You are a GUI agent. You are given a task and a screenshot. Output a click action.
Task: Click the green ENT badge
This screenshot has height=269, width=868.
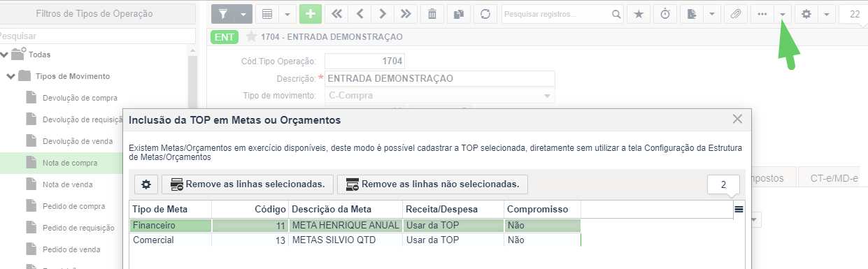tap(225, 36)
